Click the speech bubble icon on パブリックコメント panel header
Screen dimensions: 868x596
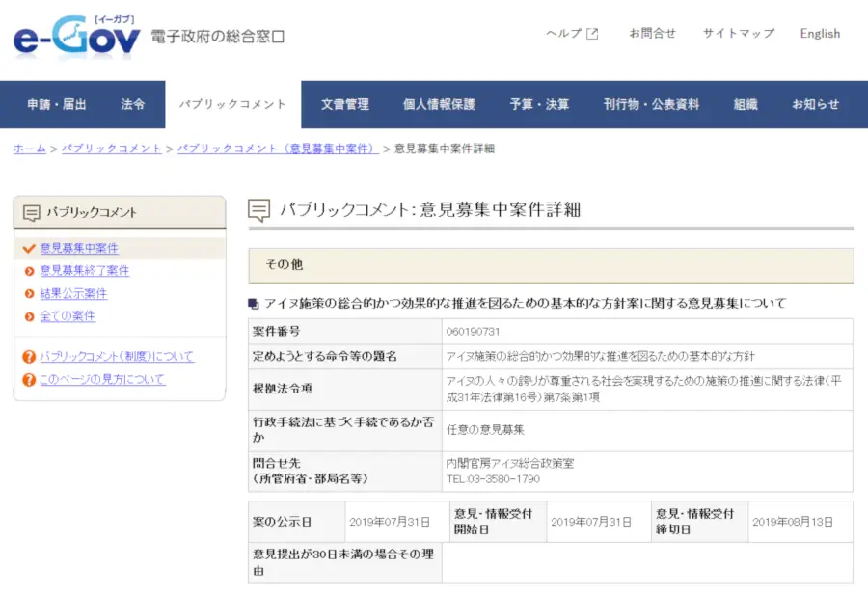point(30,211)
